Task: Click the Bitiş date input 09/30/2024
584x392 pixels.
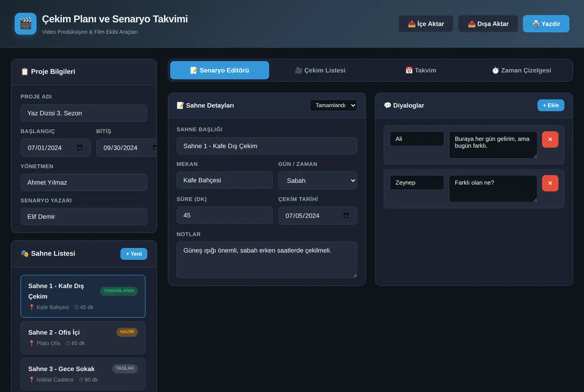Action: pos(127,148)
